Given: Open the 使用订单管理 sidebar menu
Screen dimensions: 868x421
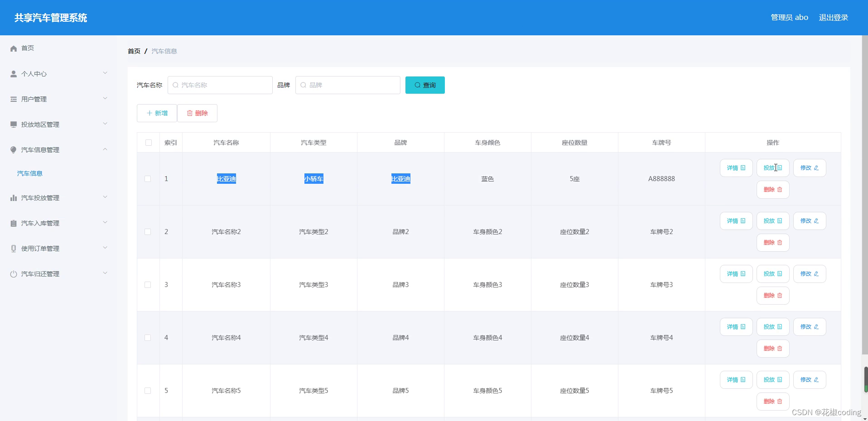Looking at the screenshot, I should pos(58,249).
